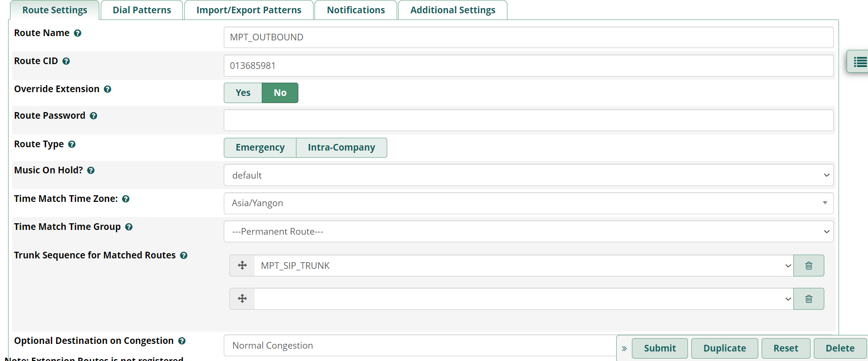This screenshot has width=868, height=361.
Task: Click the Reset button
Action: tap(785, 348)
